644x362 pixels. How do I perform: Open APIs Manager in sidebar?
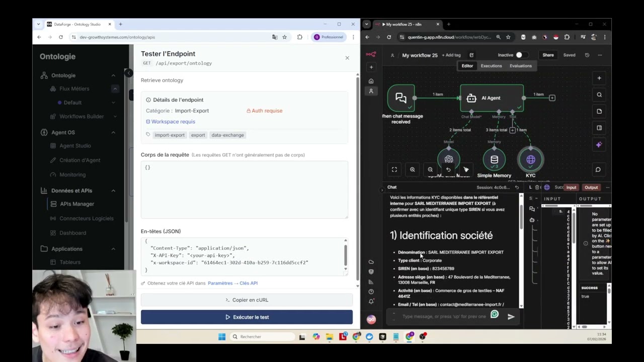[x=77, y=204]
